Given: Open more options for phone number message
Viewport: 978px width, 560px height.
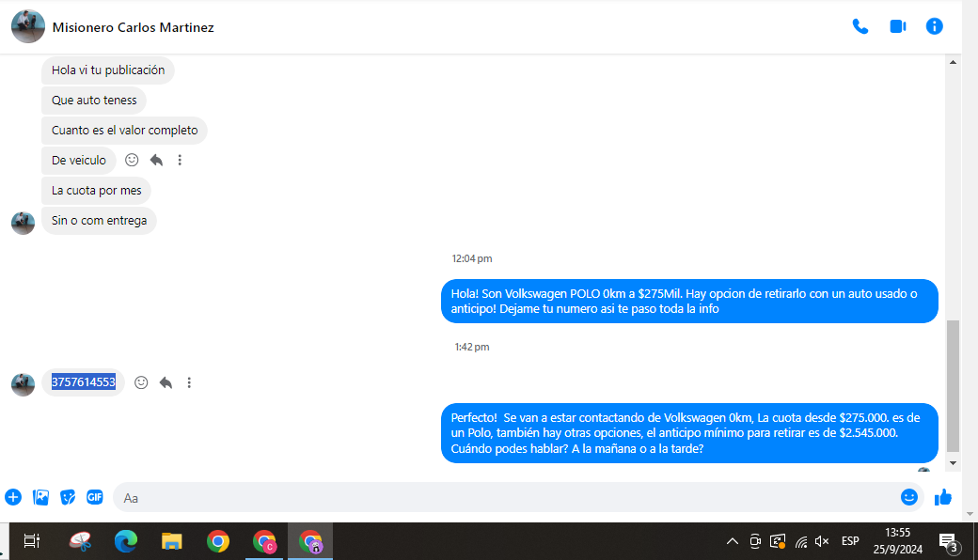Looking at the screenshot, I should pyautogui.click(x=189, y=382).
